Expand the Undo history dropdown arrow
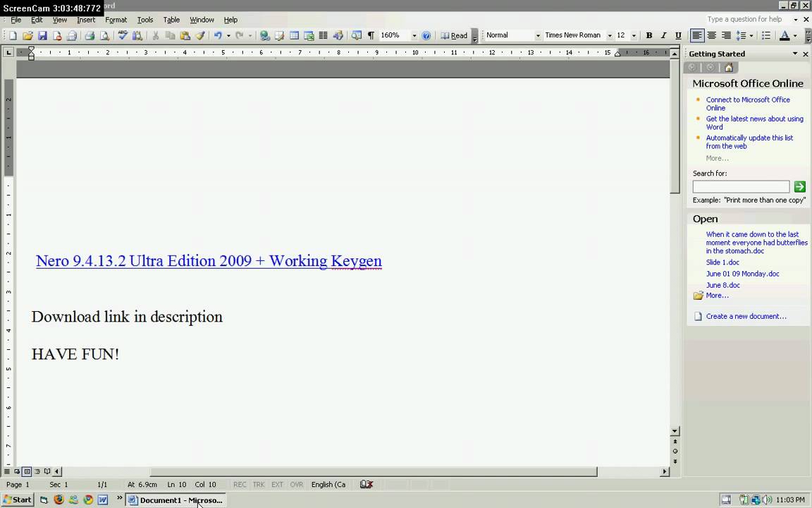 [228, 36]
